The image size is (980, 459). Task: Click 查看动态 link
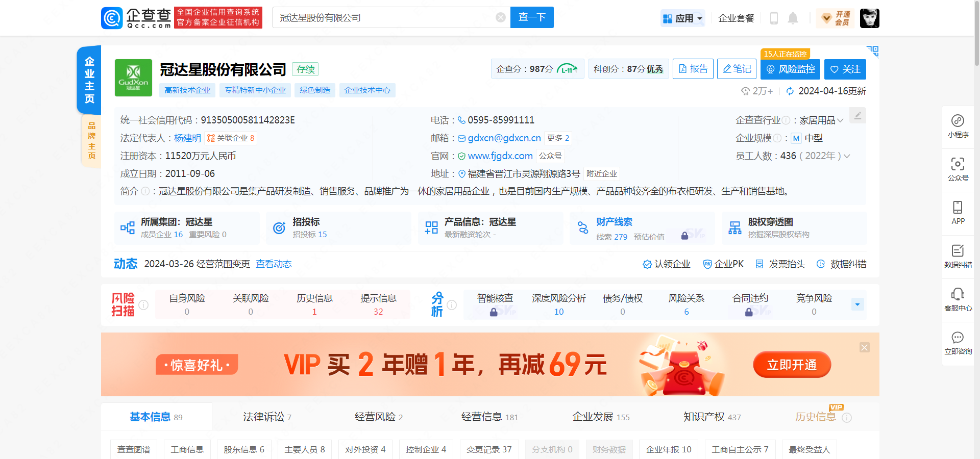(274, 264)
